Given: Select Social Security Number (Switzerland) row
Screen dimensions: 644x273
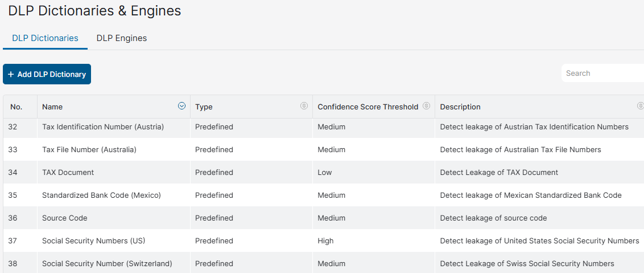Looking at the screenshot, I should [x=324, y=263].
